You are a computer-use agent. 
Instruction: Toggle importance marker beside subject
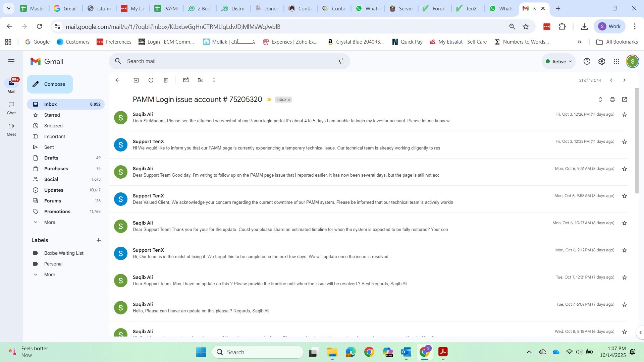[269, 100]
